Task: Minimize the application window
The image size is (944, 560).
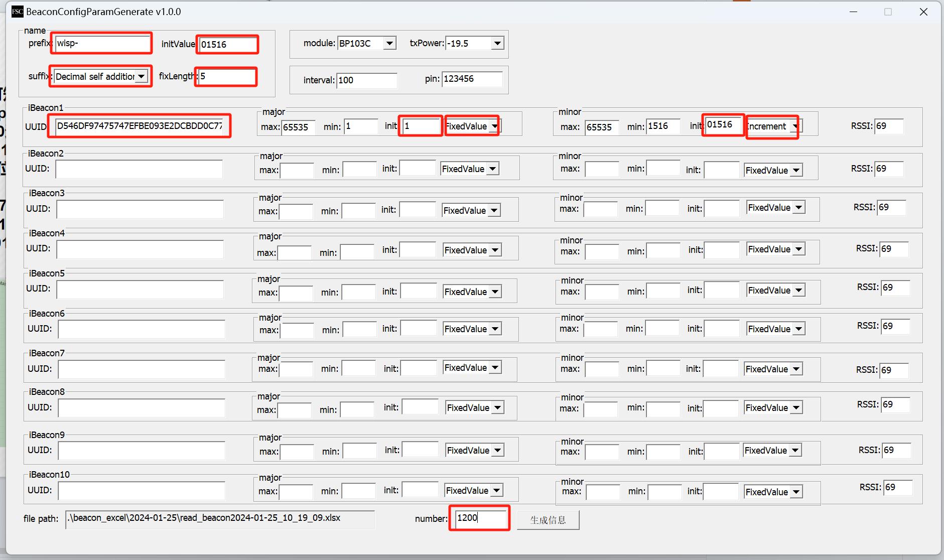Action: [853, 12]
